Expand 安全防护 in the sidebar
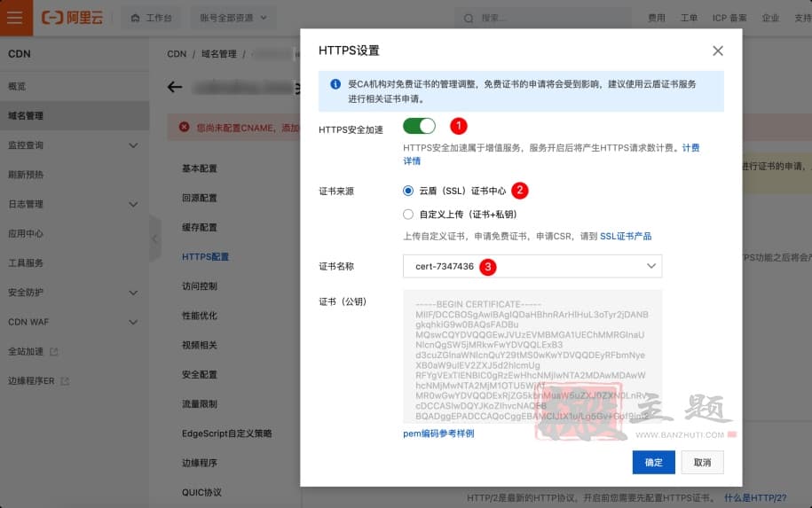This screenshot has height=508, width=812. point(133,293)
